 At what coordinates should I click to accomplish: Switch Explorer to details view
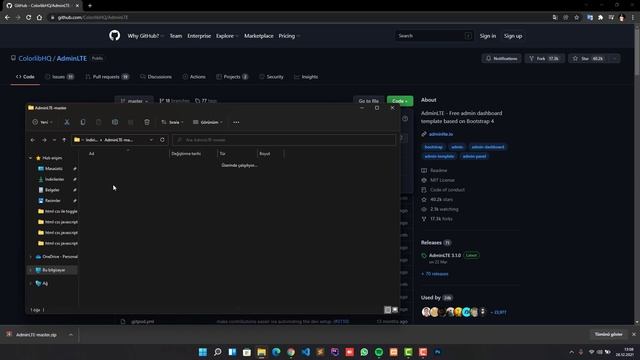click(388, 310)
